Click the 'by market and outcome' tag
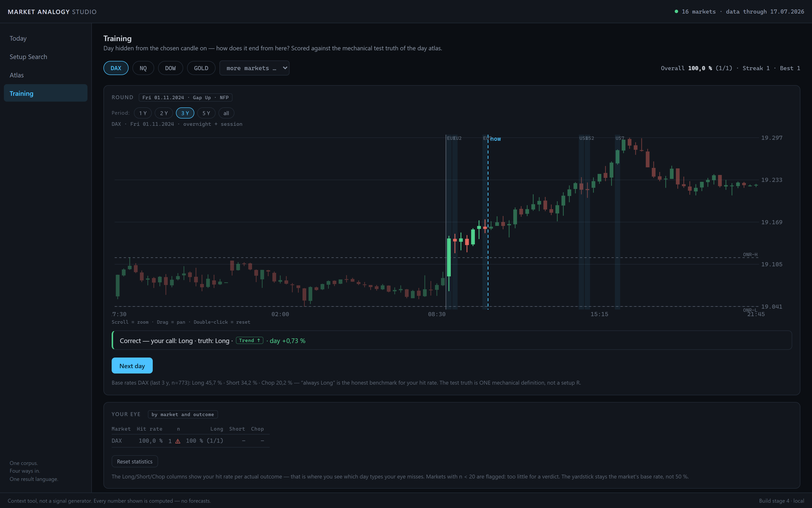 click(x=182, y=414)
